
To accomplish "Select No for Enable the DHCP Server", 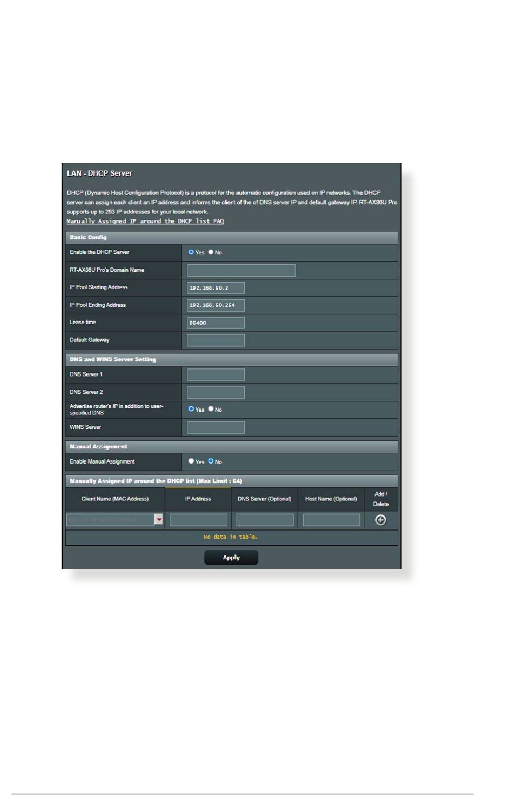I will (211, 252).
